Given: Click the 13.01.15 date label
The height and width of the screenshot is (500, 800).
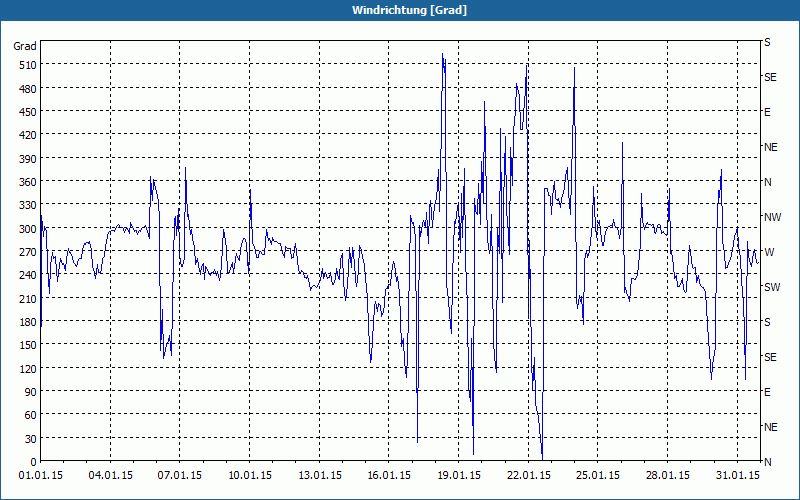Looking at the screenshot, I should click(x=320, y=476).
